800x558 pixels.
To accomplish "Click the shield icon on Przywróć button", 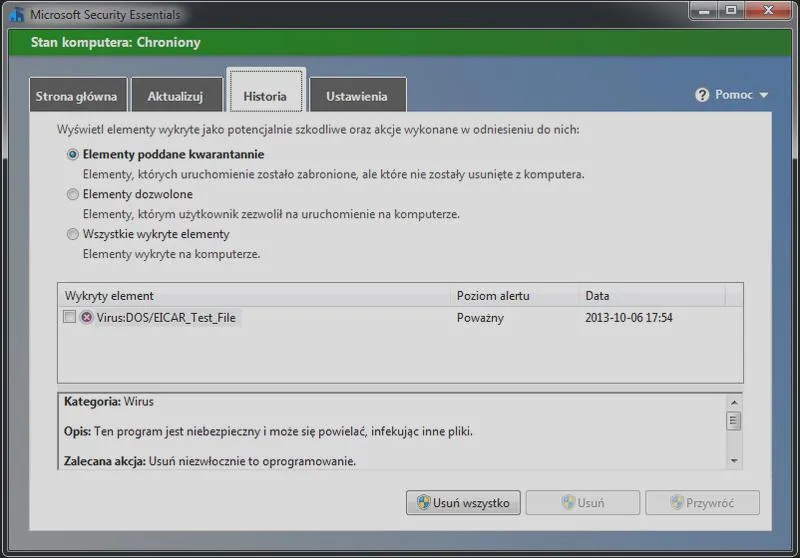I will click(x=677, y=502).
